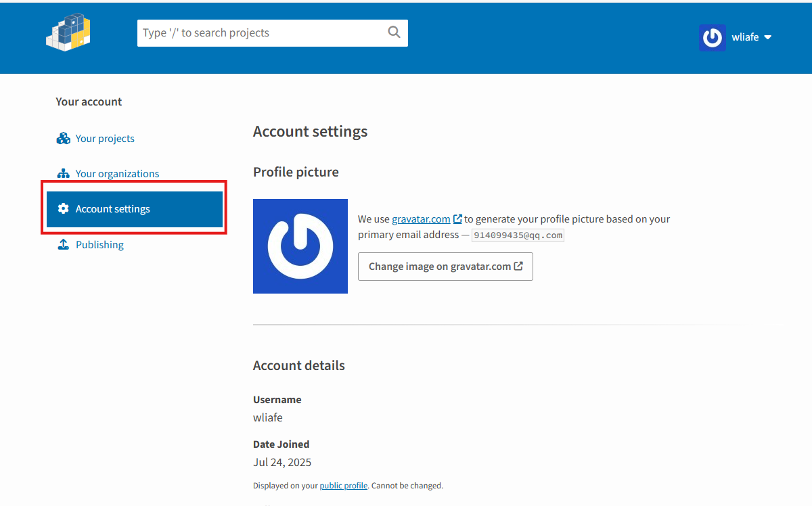Click external-link icon next to gravatar.com link

458,219
